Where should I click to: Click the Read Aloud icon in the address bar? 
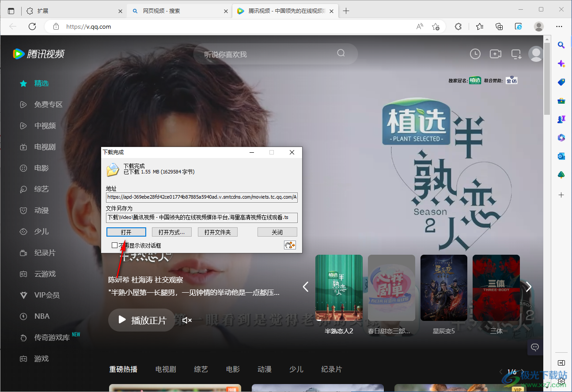pos(420,26)
